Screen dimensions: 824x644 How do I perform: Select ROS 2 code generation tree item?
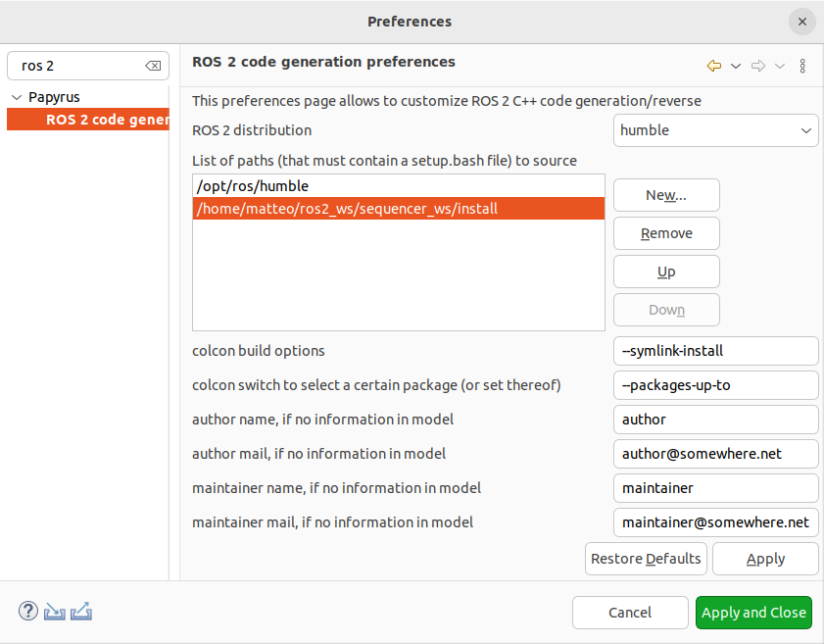(x=107, y=120)
